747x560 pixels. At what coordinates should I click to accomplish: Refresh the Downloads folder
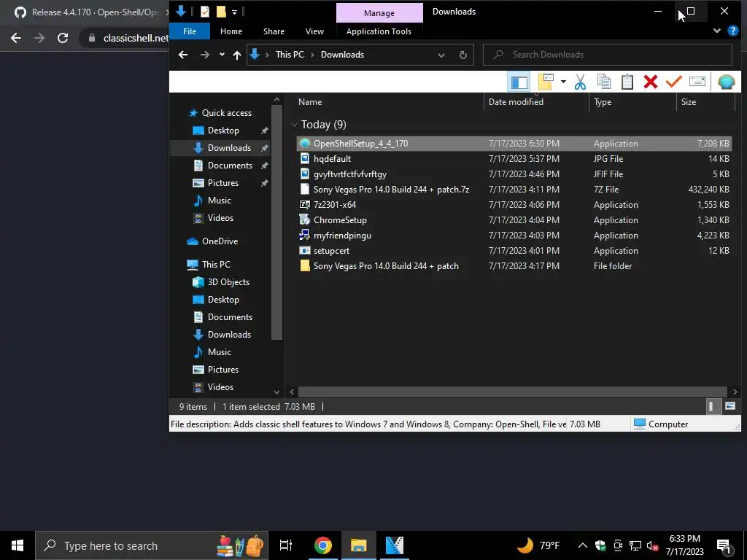[462, 55]
